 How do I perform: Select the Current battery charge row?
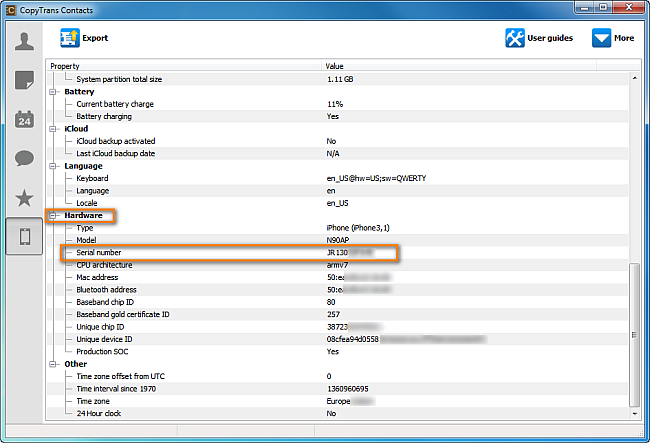click(x=338, y=104)
